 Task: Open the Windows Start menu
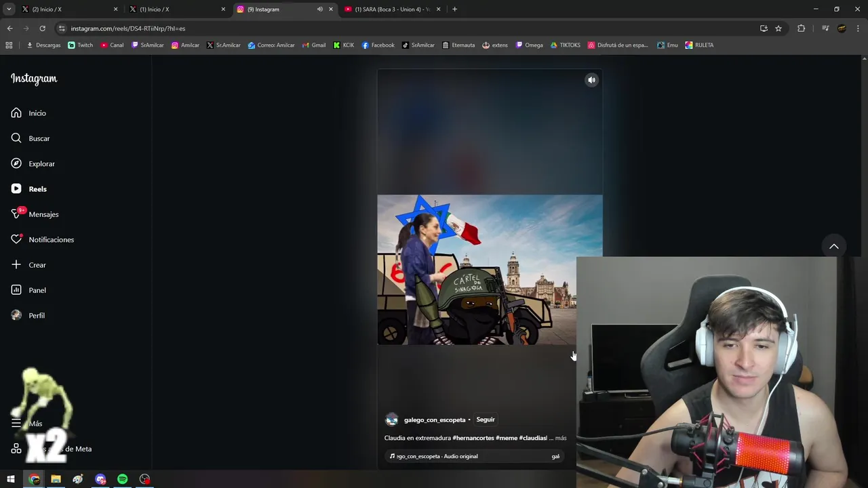11,479
